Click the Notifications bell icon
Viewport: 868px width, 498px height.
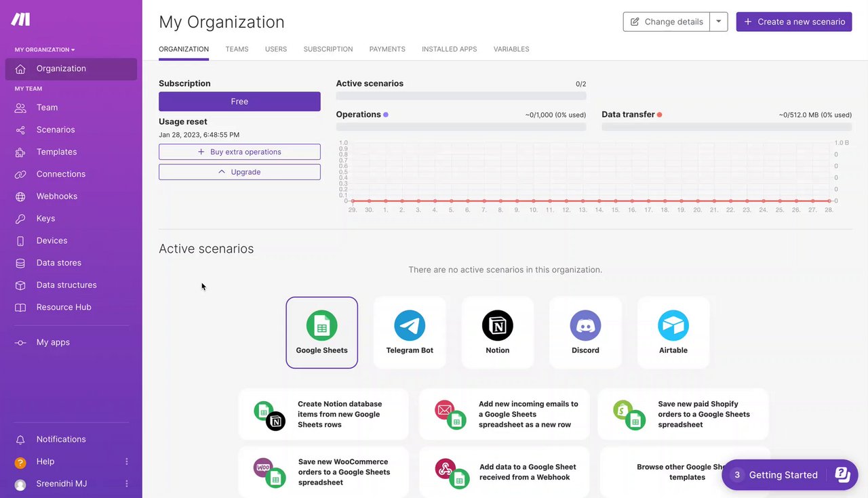pyautogui.click(x=20, y=440)
